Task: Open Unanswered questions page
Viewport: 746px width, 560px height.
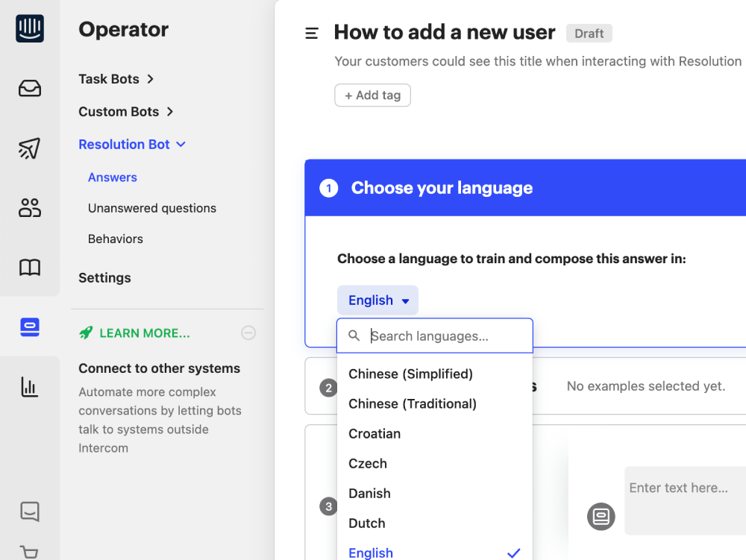Action: (x=152, y=209)
